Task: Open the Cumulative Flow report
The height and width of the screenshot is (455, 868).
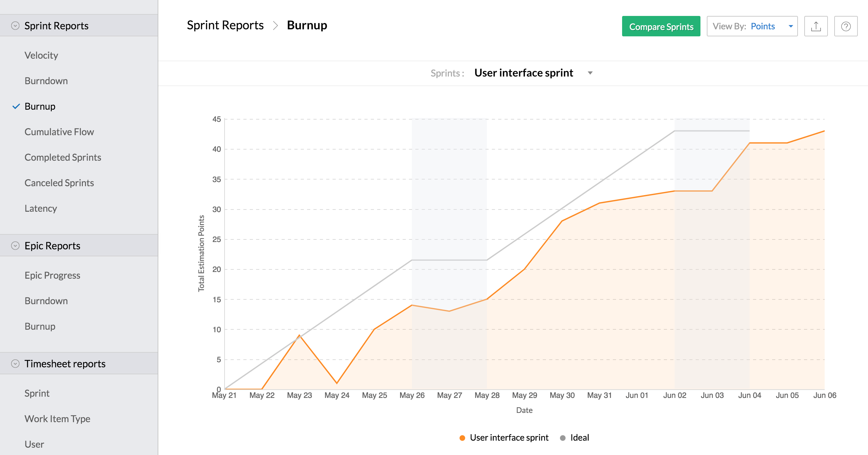Action: 59,132
